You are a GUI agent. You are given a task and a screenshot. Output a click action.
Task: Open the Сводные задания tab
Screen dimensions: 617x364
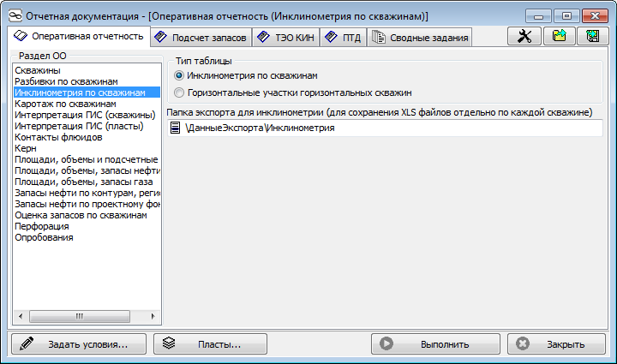(x=419, y=38)
